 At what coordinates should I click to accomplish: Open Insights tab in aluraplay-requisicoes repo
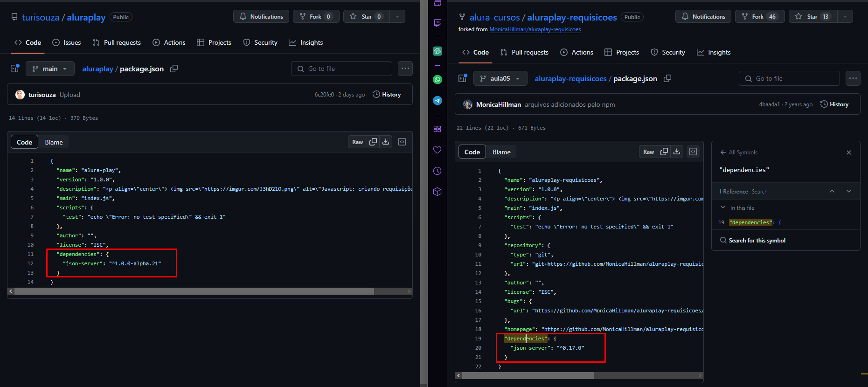click(x=714, y=52)
